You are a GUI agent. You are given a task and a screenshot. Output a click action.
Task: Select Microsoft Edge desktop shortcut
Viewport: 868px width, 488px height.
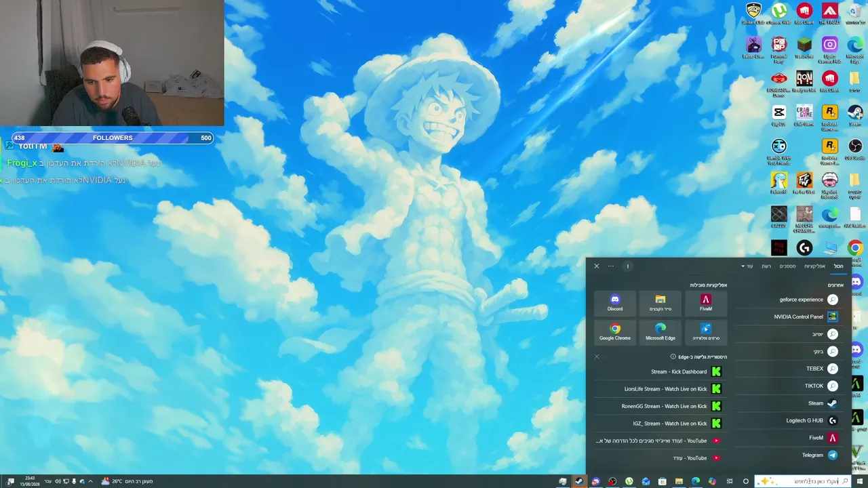pyautogui.click(x=855, y=49)
